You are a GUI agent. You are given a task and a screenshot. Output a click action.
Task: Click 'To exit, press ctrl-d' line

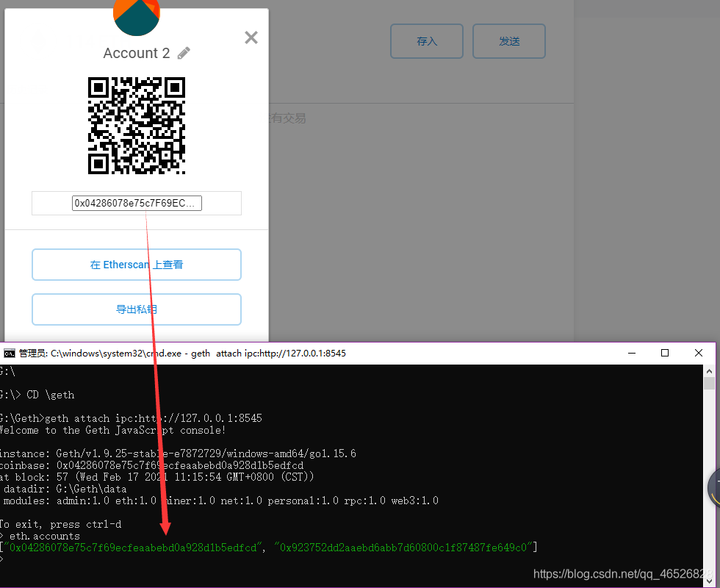point(60,524)
